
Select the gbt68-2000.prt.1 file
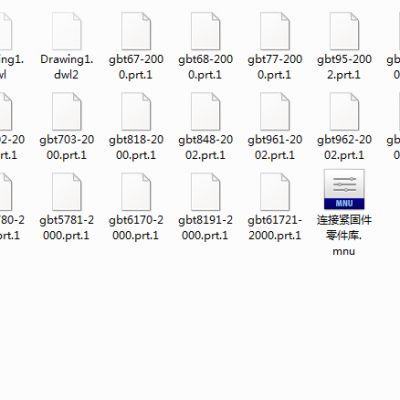pos(205,31)
